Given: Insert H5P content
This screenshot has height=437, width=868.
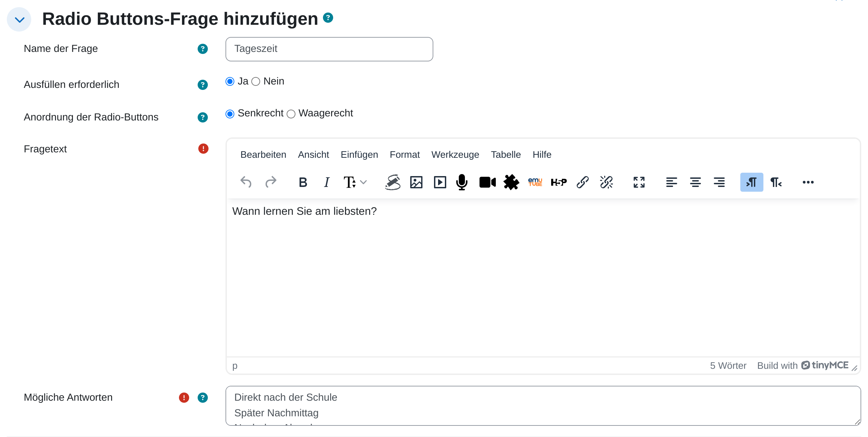Looking at the screenshot, I should (x=559, y=182).
